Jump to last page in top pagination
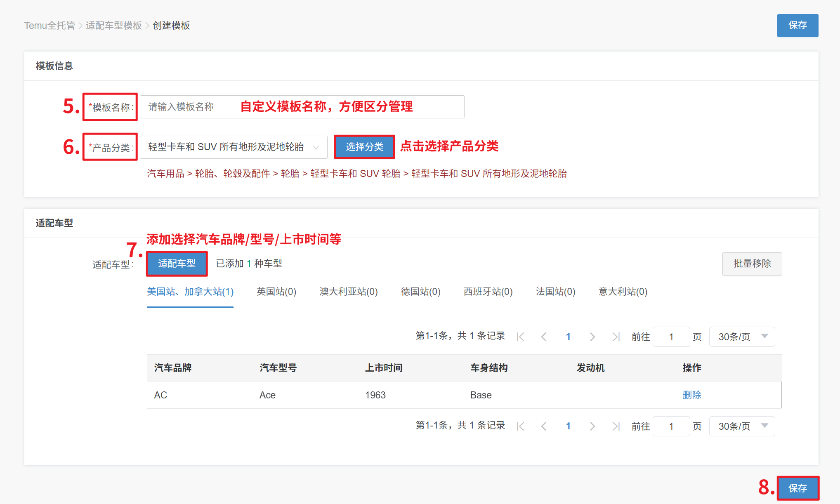The height and width of the screenshot is (504, 840). (x=616, y=337)
